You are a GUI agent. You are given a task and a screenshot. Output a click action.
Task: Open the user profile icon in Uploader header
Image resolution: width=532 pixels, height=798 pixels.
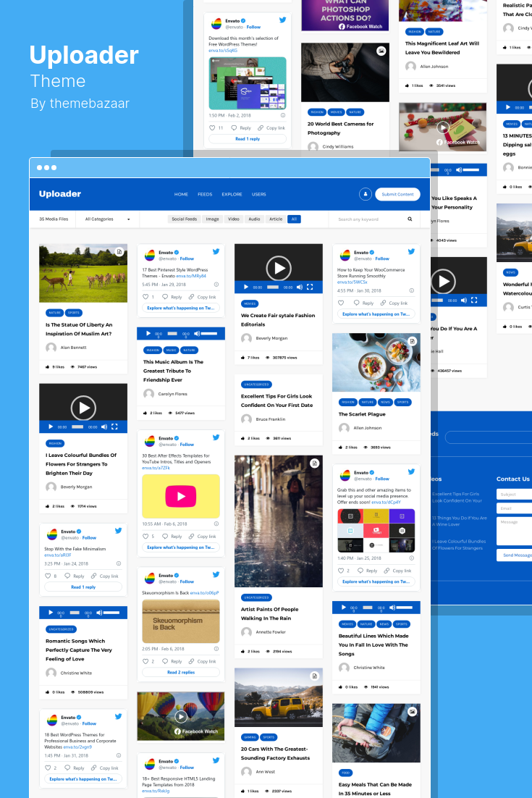(366, 194)
